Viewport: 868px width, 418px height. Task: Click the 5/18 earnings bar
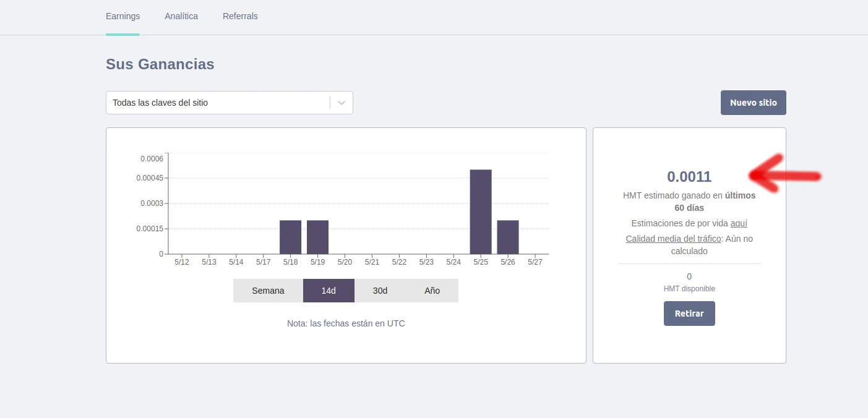[x=290, y=237]
